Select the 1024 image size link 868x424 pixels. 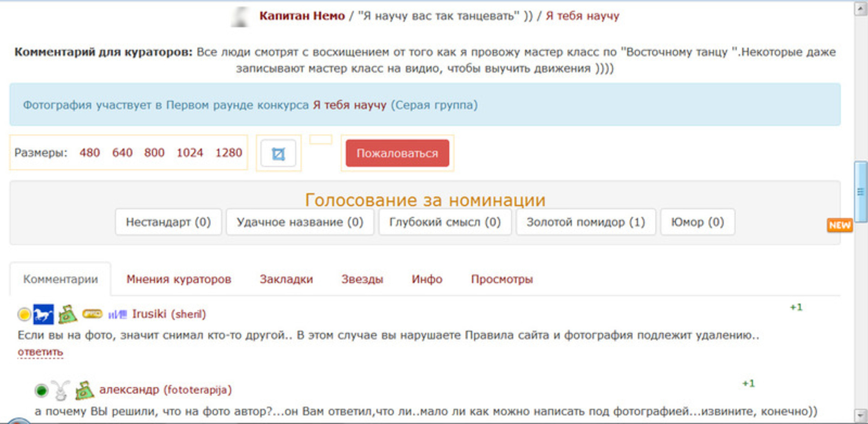[190, 153]
